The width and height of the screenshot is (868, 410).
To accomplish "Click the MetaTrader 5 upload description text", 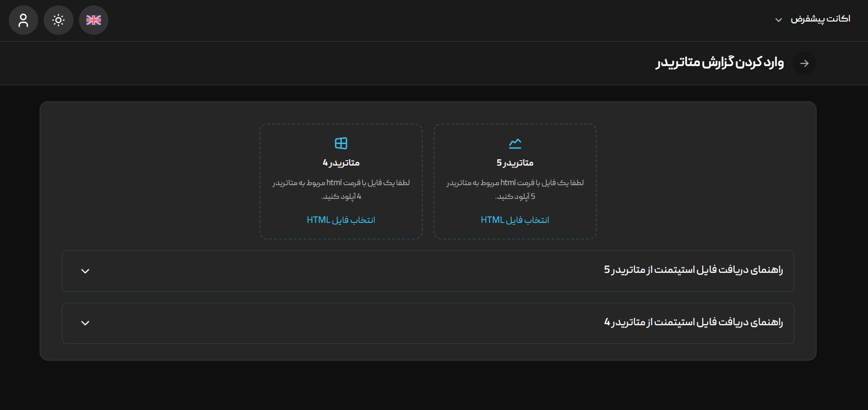I will coord(515,190).
